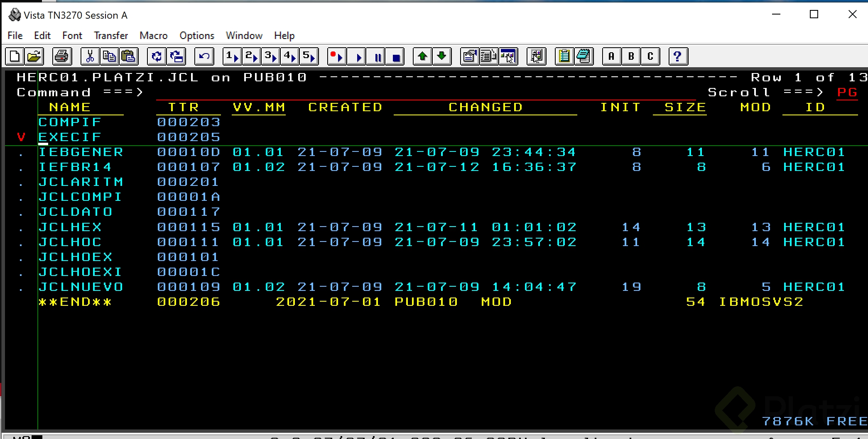Select the JCLARITM member name

pyautogui.click(x=81, y=182)
